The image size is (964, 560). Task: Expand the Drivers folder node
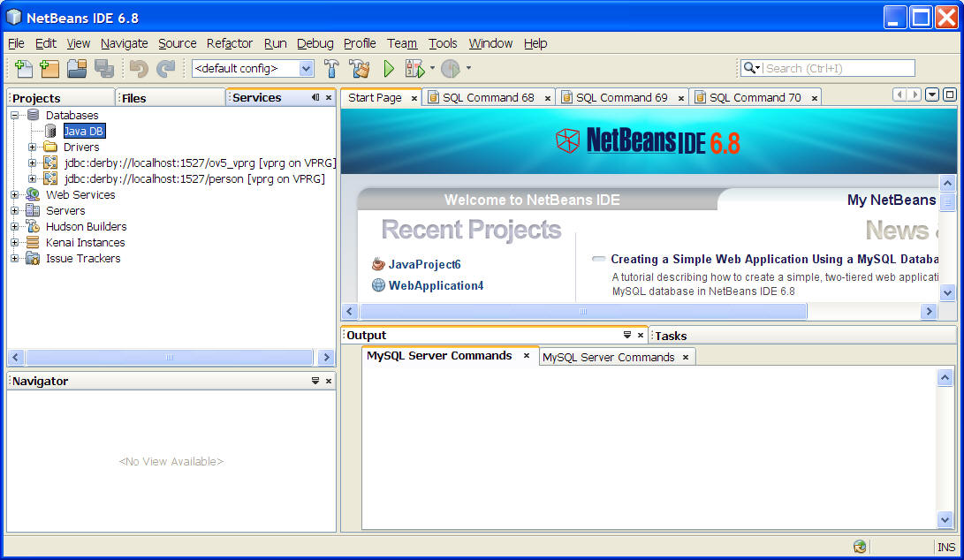(32, 147)
